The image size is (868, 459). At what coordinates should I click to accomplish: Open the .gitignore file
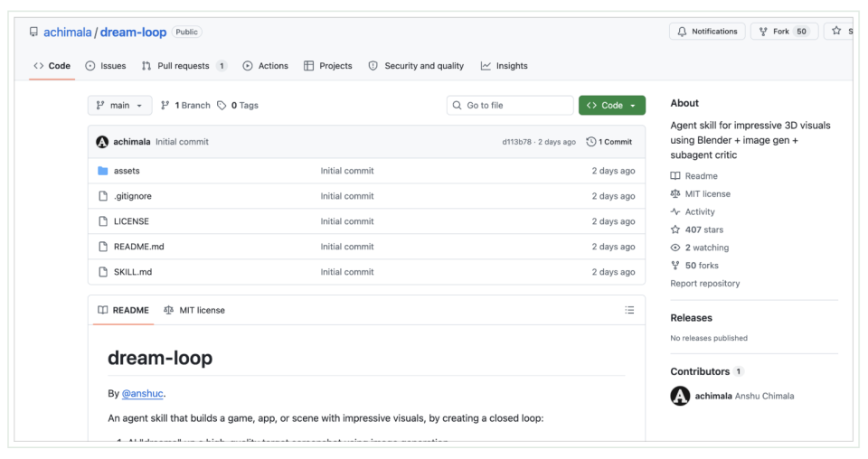tap(133, 196)
